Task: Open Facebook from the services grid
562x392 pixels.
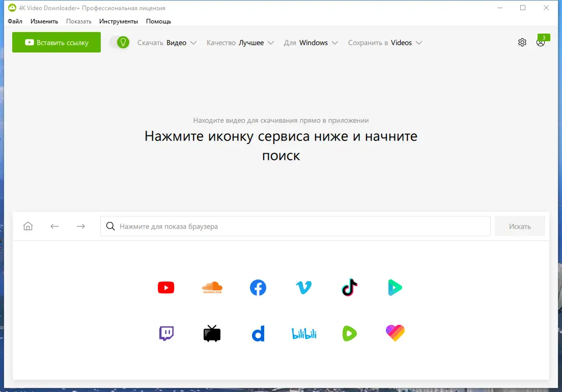Action: tap(258, 287)
